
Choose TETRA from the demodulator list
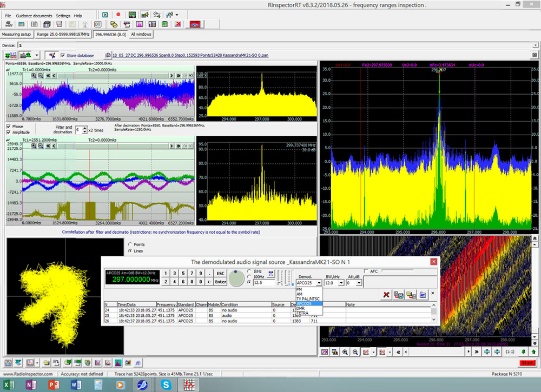(x=303, y=313)
